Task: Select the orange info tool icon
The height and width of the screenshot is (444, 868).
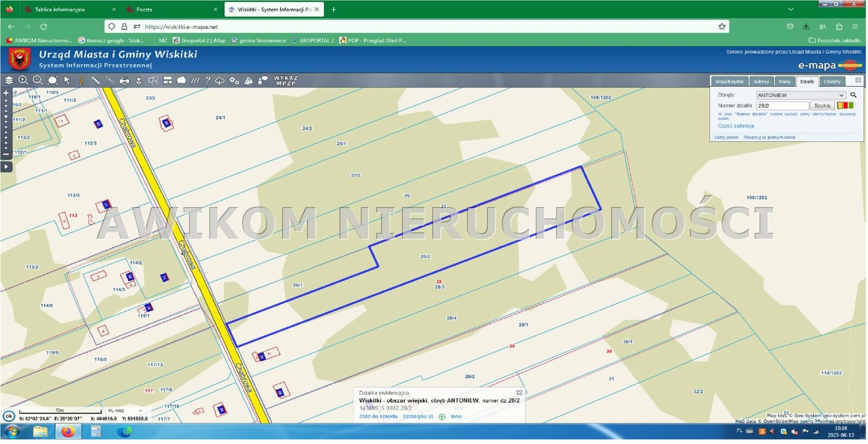Action: tap(81, 80)
